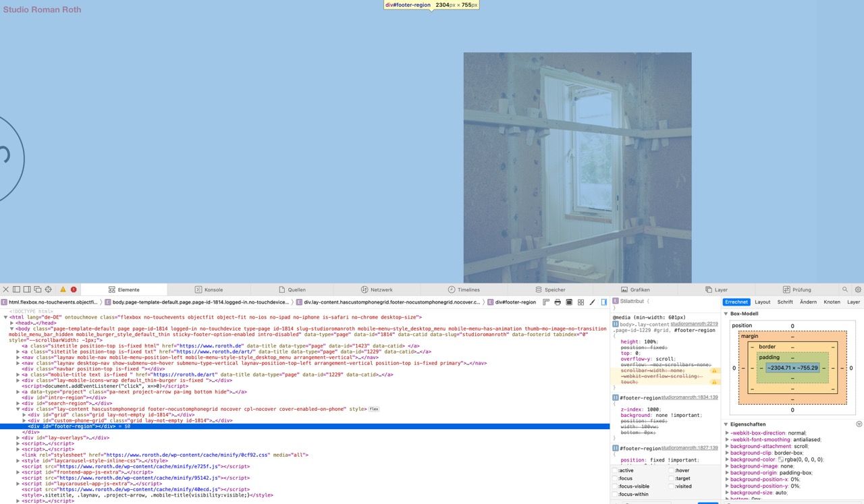Image resolution: width=864 pixels, height=504 pixels.
Task: Switch to the Netzwerk tab
Action: pyautogui.click(x=377, y=289)
